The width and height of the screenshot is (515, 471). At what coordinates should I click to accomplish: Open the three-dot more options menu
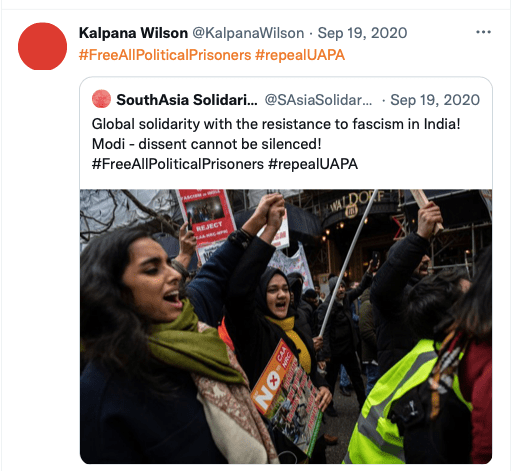click(483, 32)
